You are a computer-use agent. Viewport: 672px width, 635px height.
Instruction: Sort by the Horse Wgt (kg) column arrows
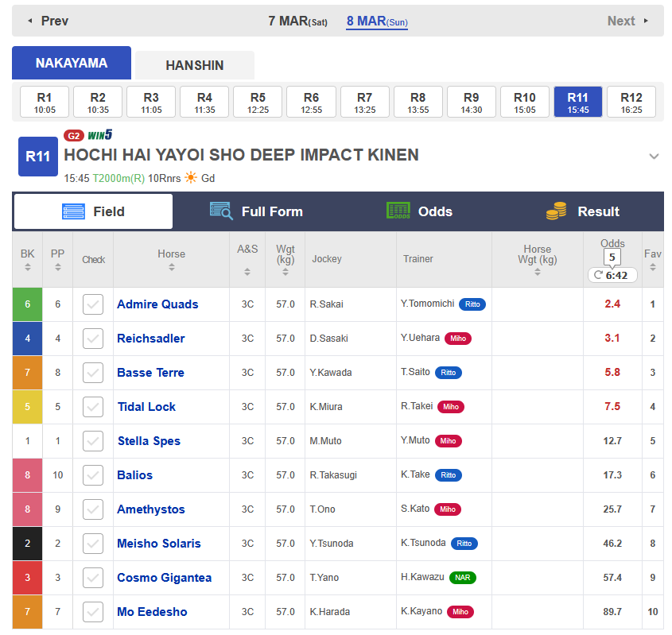[x=538, y=272]
